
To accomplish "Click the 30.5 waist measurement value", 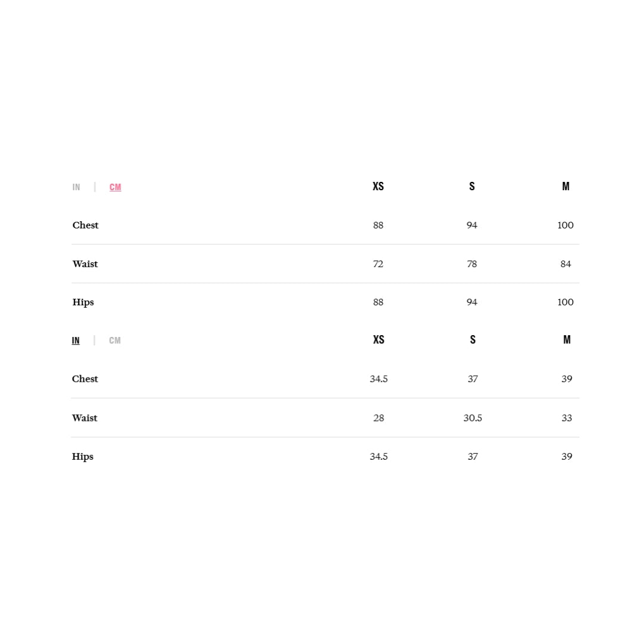I will click(x=472, y=418).
